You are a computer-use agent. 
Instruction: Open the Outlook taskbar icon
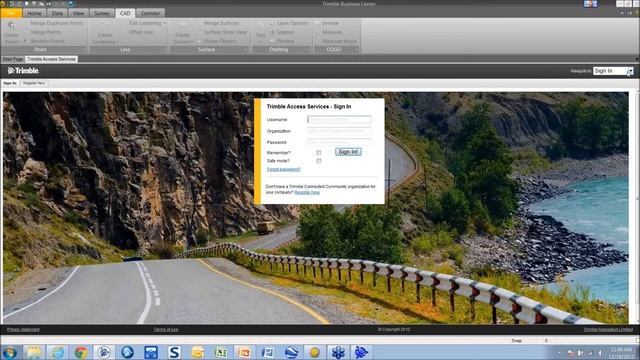pyautogui.click(x=198, y=352)
